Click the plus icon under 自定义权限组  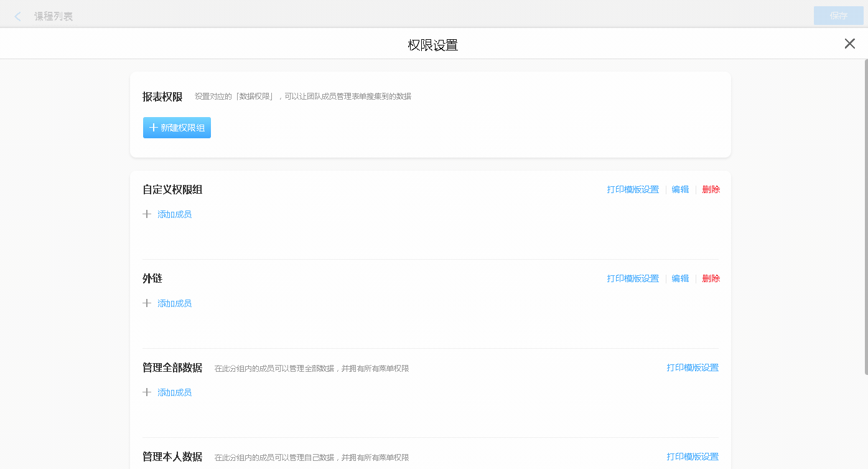tap(147, 214)
